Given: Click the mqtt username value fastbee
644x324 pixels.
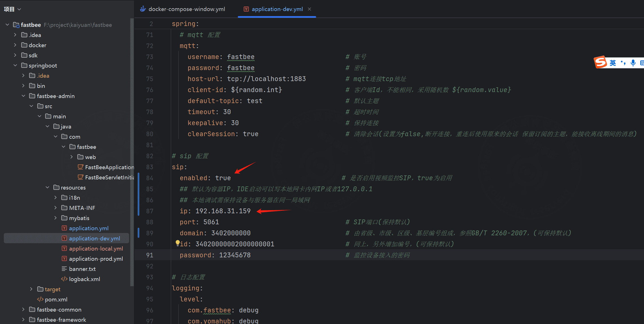Looking at the screenshot, I should 241,57.
